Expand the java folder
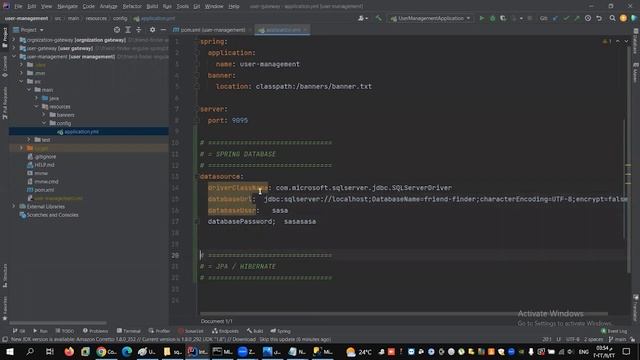This screenshot has height=360, width=640. click(36, 98)
